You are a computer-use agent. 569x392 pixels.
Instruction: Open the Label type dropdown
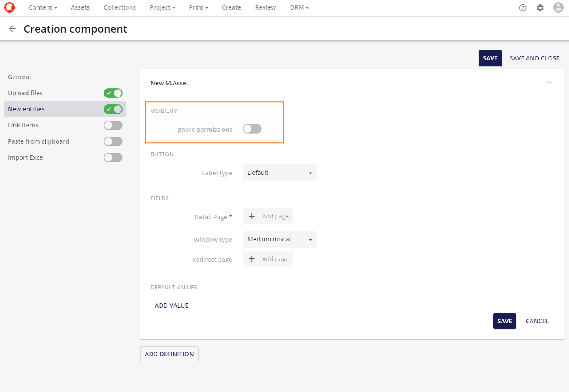[x=279, y=173]
